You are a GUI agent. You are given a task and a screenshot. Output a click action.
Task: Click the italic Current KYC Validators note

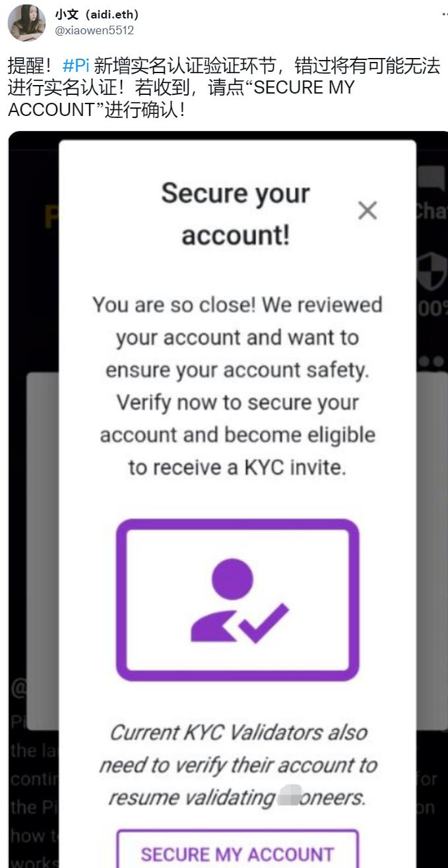[238, 765]
